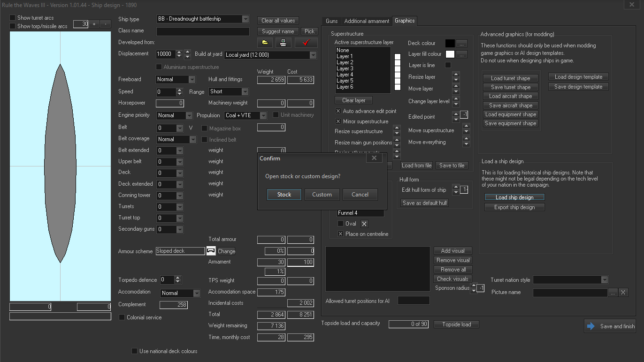Zoom in ship view with plus button
This screenshot has width=644, height=362.
[x=94, y=24]
